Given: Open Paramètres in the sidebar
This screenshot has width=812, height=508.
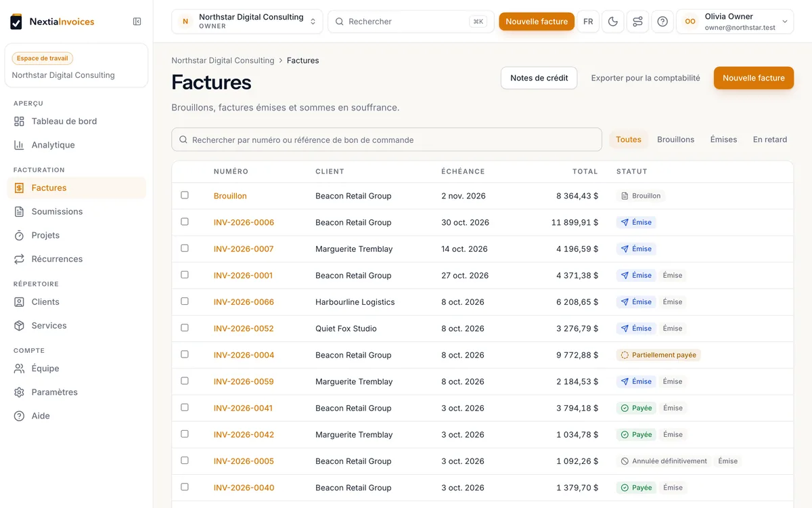Looking at the screenshot, I should (76, 392).
